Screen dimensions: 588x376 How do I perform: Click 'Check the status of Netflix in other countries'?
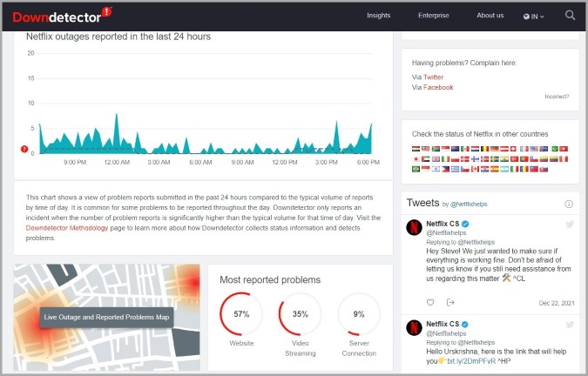click(x=480, y=134)
